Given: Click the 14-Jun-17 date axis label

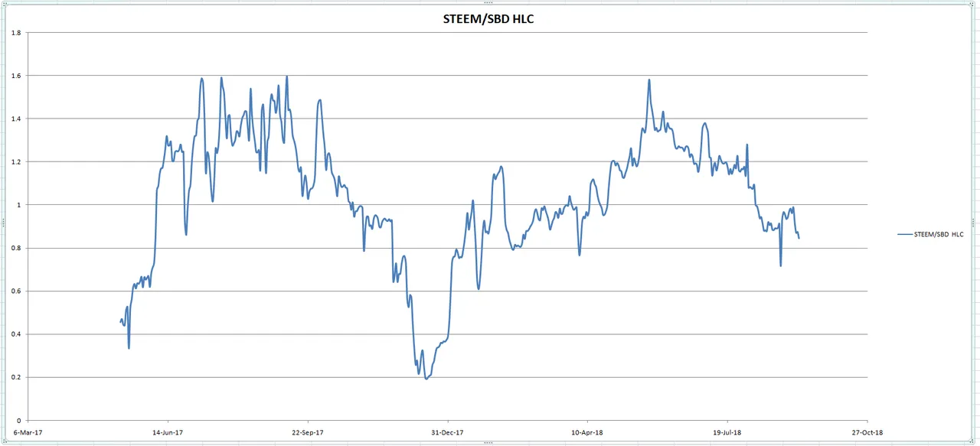Looking at the screenshot, I should pos(168,432).
